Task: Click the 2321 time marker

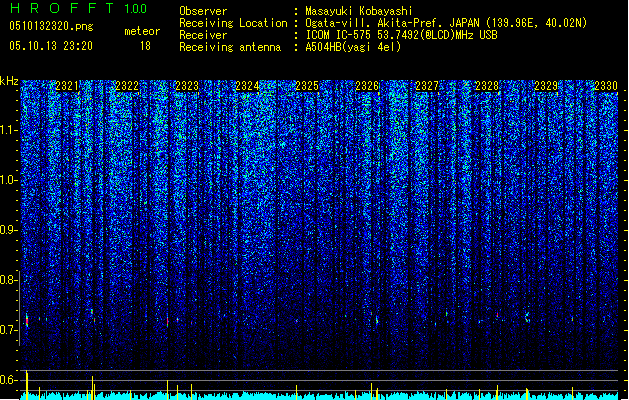Action: [67, 86]
